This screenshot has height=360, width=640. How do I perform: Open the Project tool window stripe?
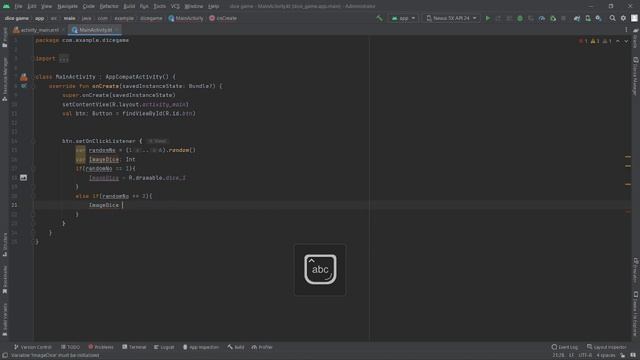[4, 38]
